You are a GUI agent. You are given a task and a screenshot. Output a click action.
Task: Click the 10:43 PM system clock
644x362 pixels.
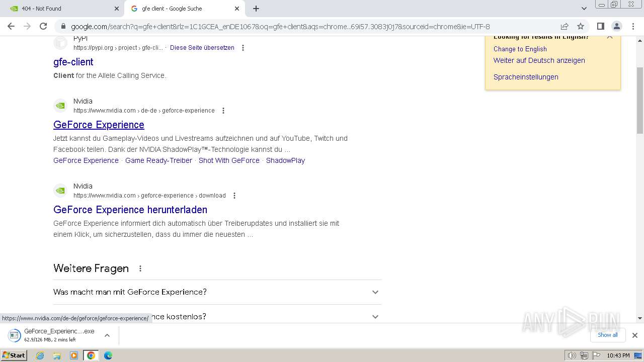(618, 355)
